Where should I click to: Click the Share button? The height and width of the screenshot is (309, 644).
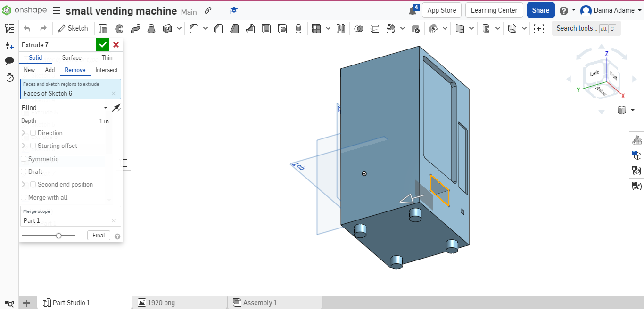tap(541, 10)
